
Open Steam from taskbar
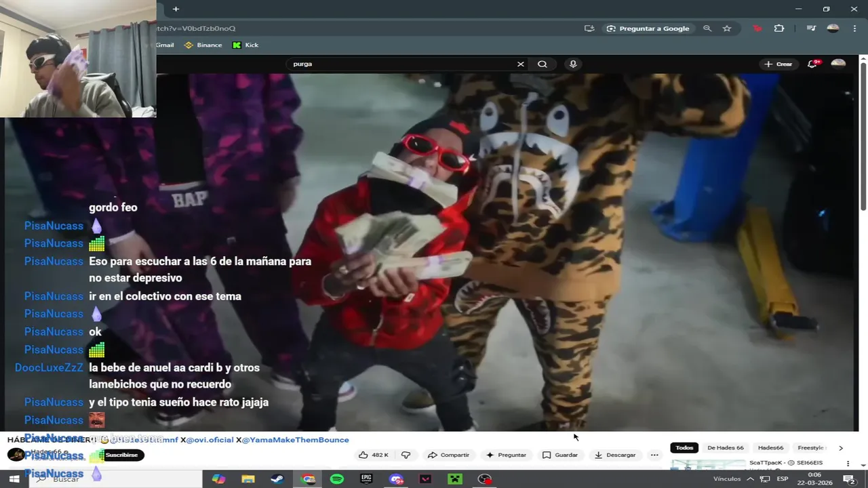click(277, 479)
